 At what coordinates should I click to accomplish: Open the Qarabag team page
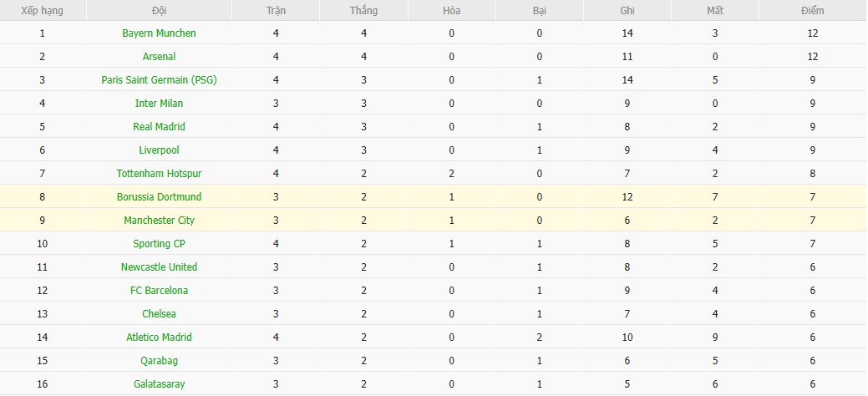pyautogui.click(x=159, y=361)
